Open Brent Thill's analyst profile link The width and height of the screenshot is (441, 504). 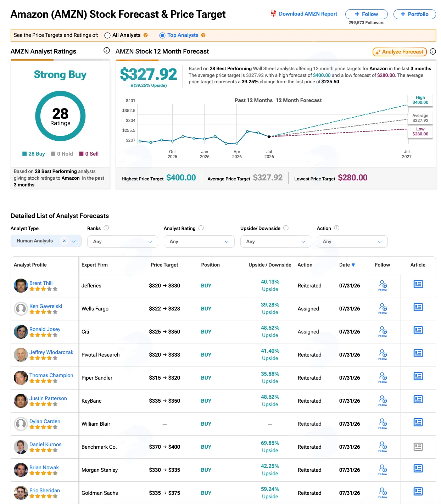(41, 283)
